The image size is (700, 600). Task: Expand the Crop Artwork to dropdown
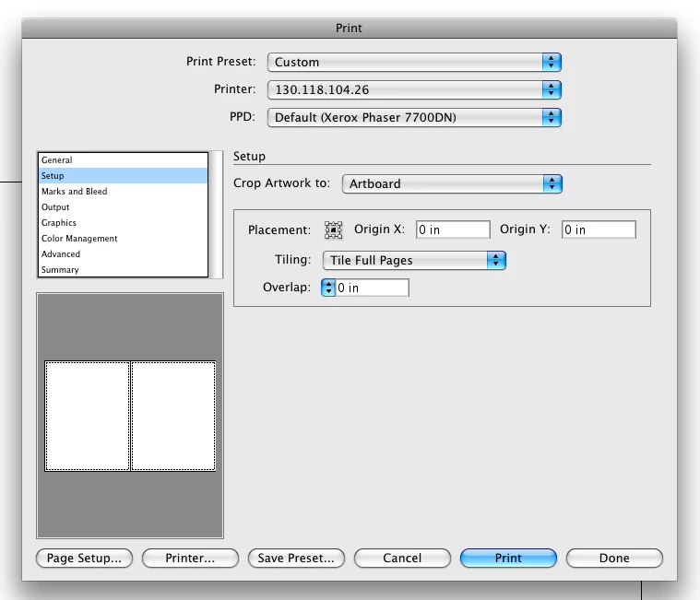pyautogui.click(x=452, y=183)
